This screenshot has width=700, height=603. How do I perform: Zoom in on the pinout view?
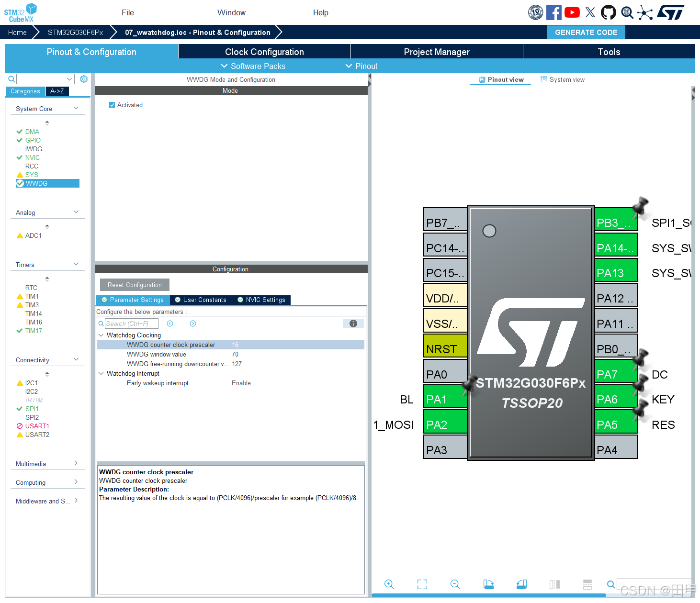click(x=389, y=584)
